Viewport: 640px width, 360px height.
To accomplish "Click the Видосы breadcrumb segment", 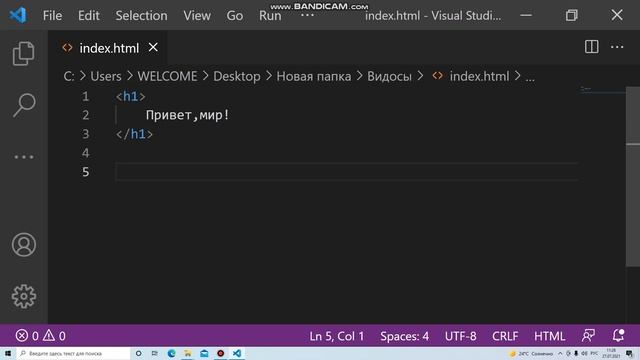I will tap(389, 76).
